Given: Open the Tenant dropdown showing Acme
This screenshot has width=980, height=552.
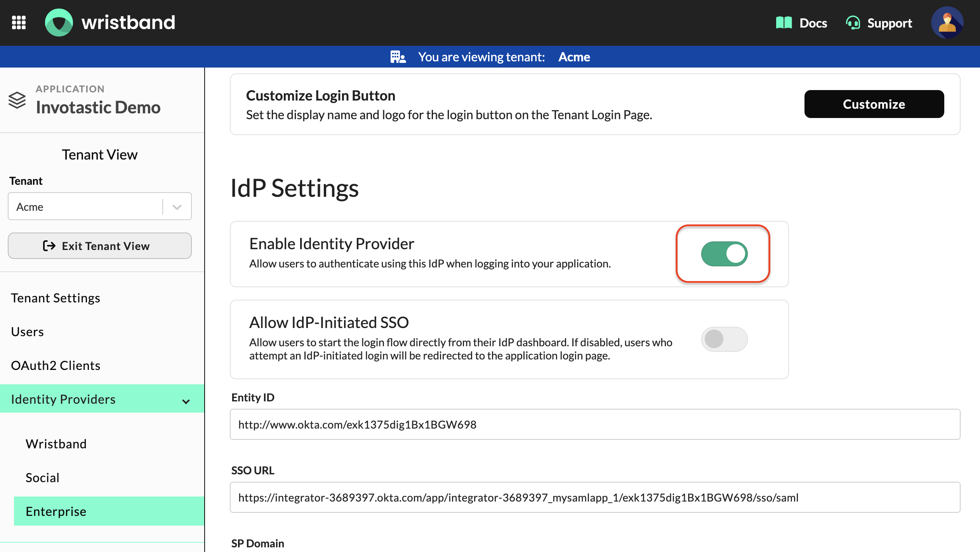Looking at the screenshot, I should 100,207.
